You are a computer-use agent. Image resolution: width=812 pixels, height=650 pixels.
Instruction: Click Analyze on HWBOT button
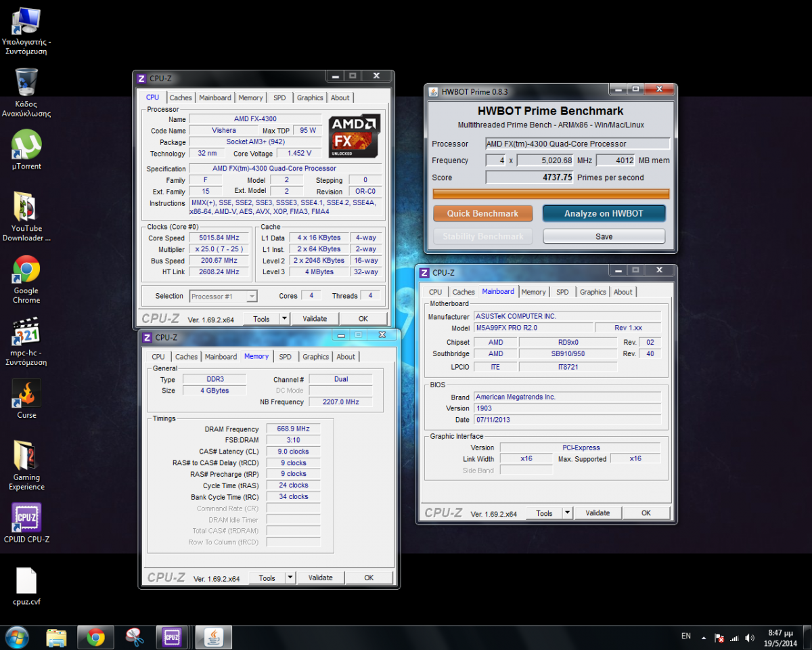604,213
